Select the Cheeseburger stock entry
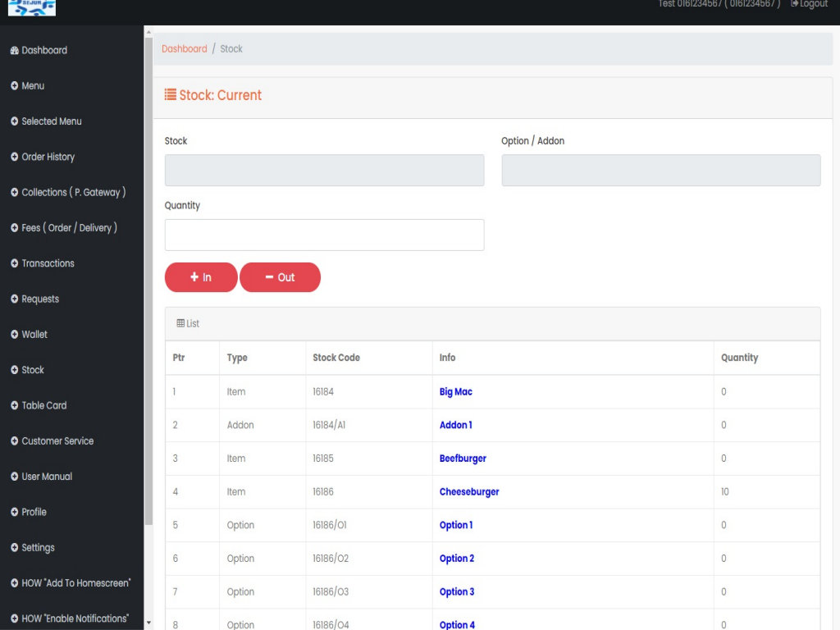The width and height of the screenshot is (840, 630). coord(469,492)
